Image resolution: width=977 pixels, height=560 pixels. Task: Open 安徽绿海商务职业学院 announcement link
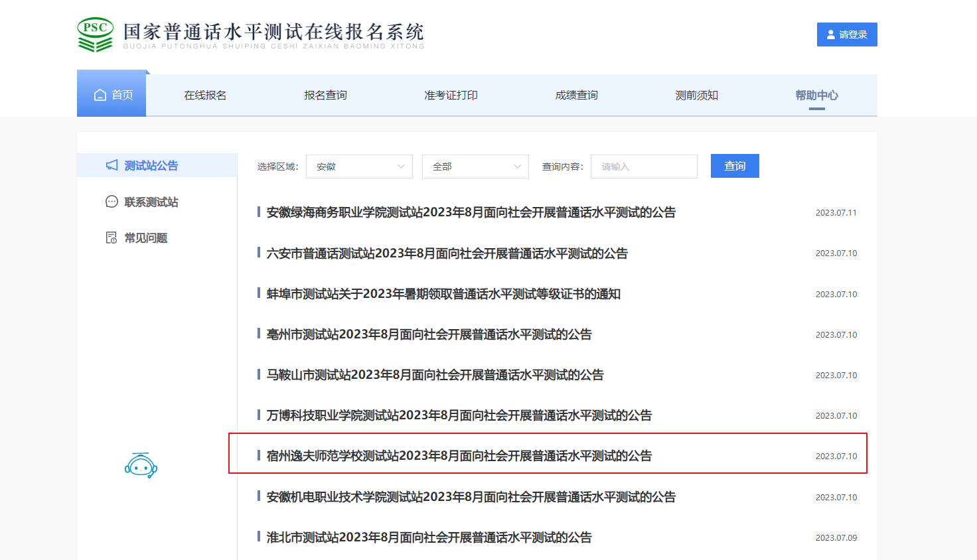click(471, 212)
